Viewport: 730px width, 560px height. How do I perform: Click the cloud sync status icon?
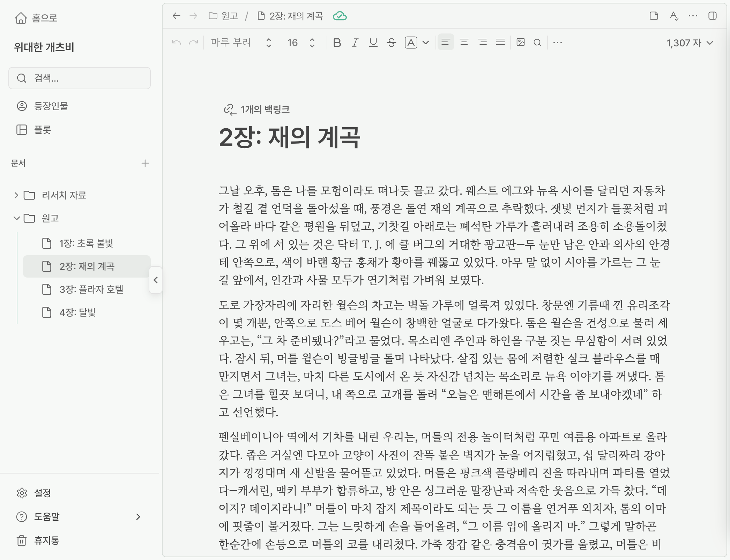tap(340, 16)
